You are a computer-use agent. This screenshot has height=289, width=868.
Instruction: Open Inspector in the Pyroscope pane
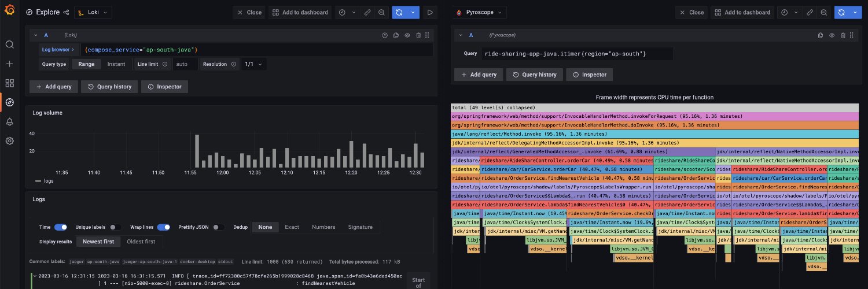(589, 75)
